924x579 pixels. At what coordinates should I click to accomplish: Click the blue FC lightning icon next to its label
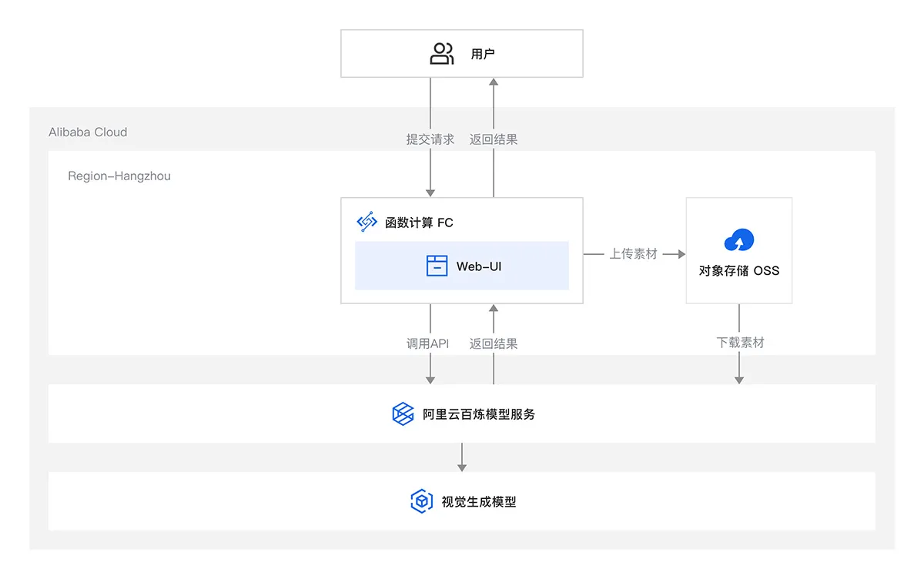(x=365, y=220)
